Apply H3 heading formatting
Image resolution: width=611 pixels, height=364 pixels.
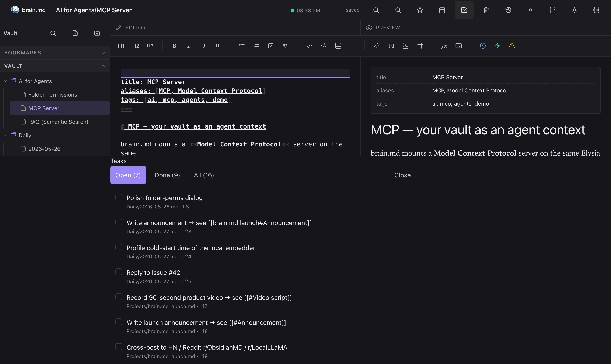150,46
